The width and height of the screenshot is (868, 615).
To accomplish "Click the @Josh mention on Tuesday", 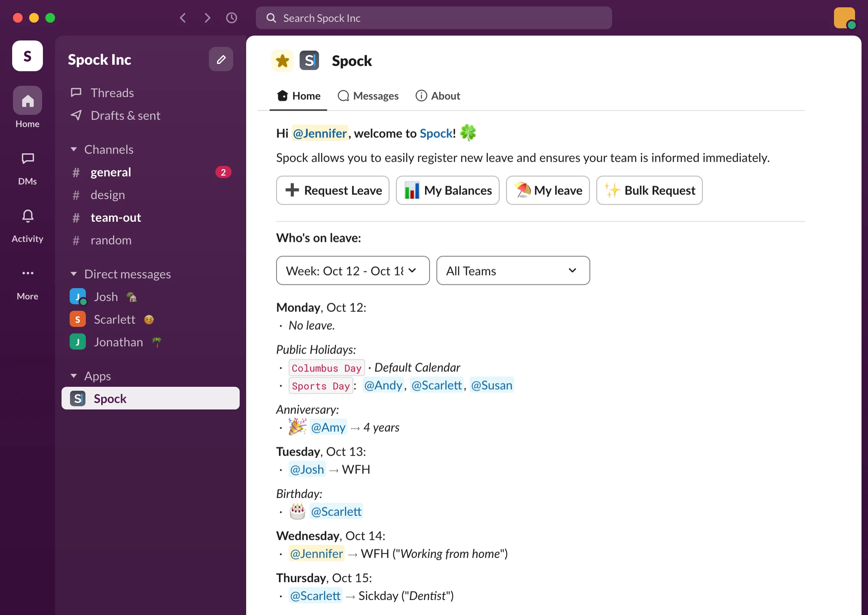I will pos(307,469).
